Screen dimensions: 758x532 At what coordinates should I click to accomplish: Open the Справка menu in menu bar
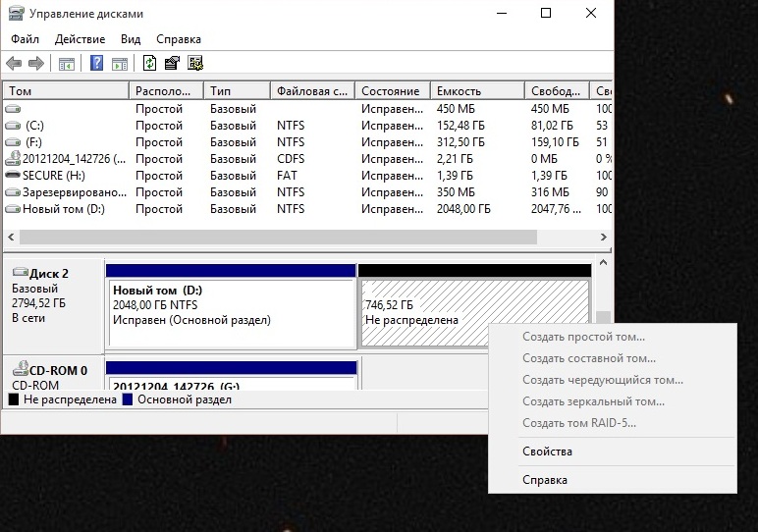pos(179,39)
